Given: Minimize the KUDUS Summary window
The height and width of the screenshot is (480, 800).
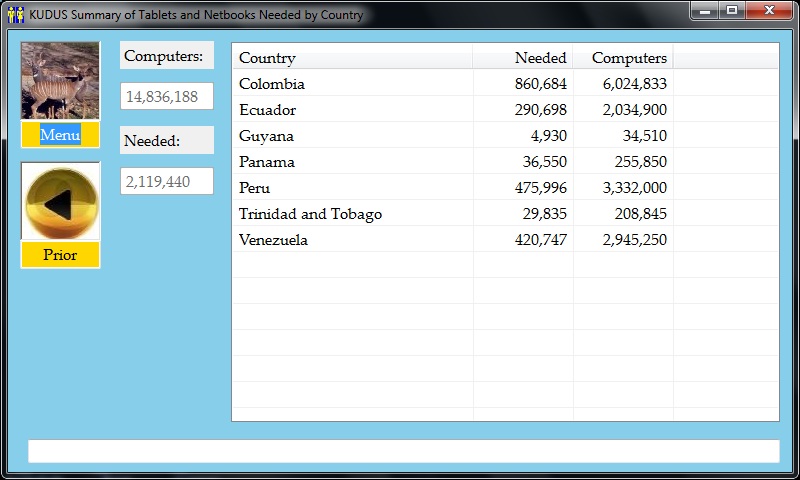Looking at the screenshot, I should [x=705, y=11].
